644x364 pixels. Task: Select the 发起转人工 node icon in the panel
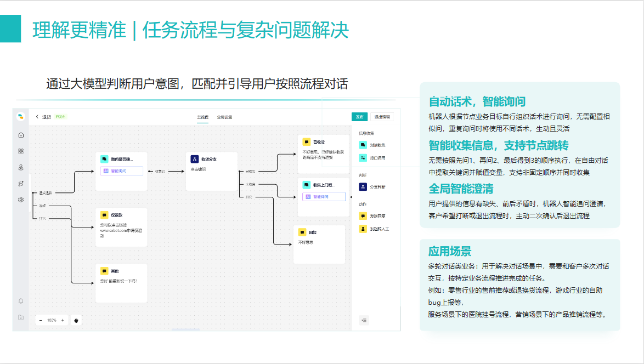[x=363, y=229]
